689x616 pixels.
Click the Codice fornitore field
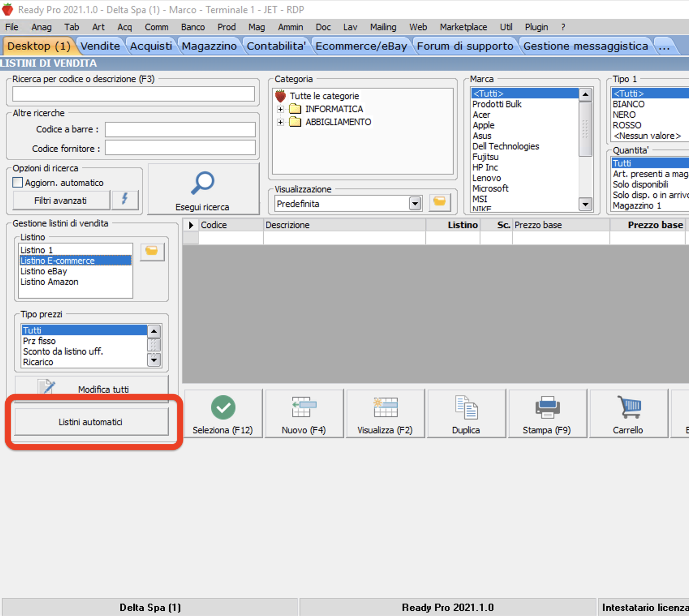coord(180,148)
